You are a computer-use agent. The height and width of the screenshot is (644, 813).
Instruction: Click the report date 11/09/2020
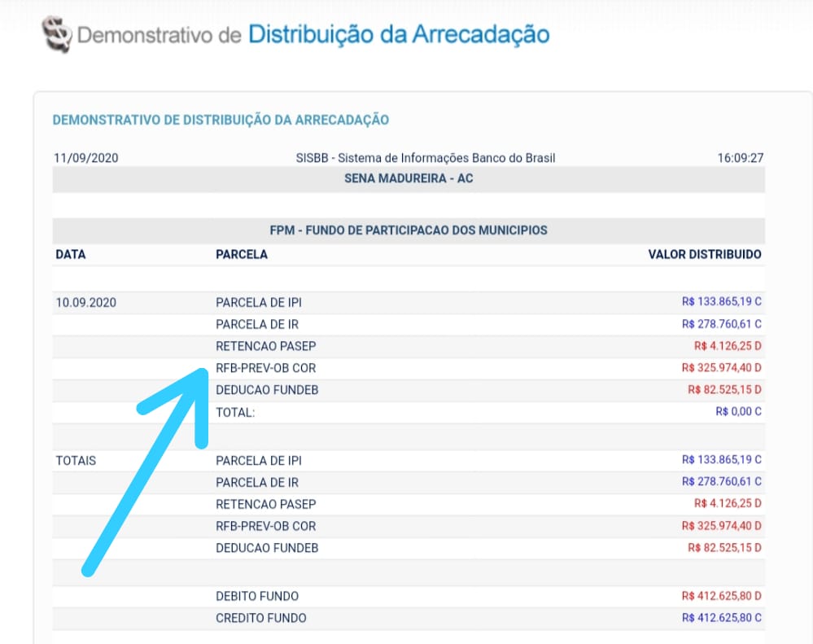click(x=85, y=158)
